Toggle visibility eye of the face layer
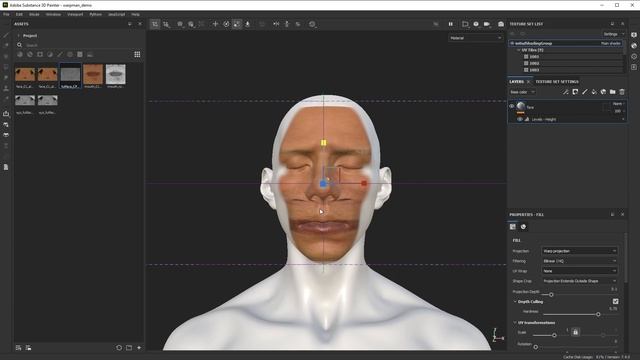Image resolution: width=640 pixels, height=360 pixels. 511,106
